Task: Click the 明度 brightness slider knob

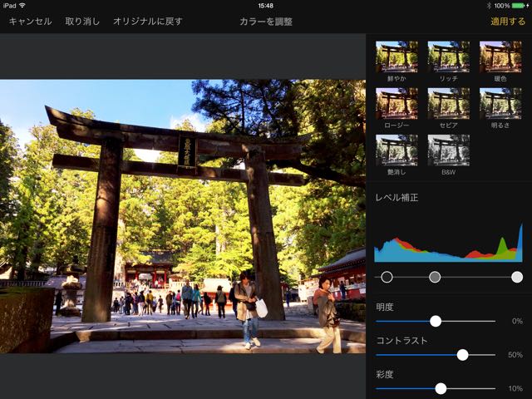Action: pos(436,321)
